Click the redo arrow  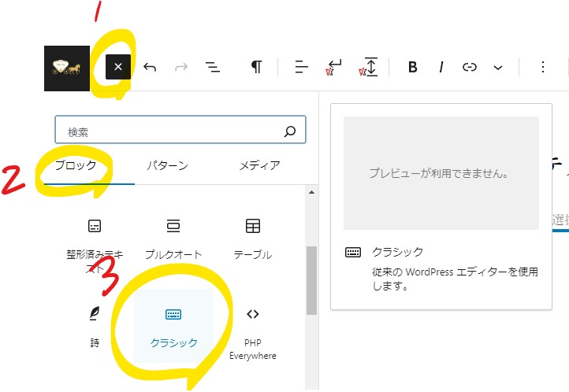pyautogui.click(x=181, y=67)
